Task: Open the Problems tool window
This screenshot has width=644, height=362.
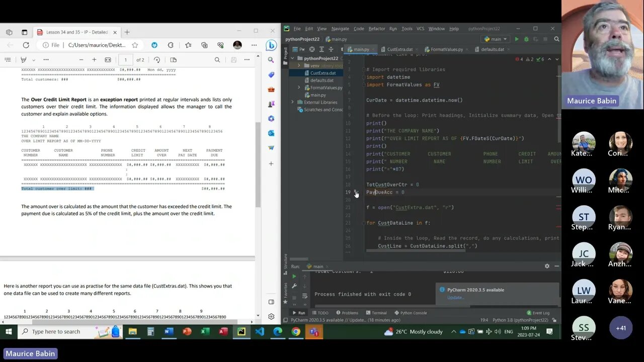Action: click(x=347, y=313)
